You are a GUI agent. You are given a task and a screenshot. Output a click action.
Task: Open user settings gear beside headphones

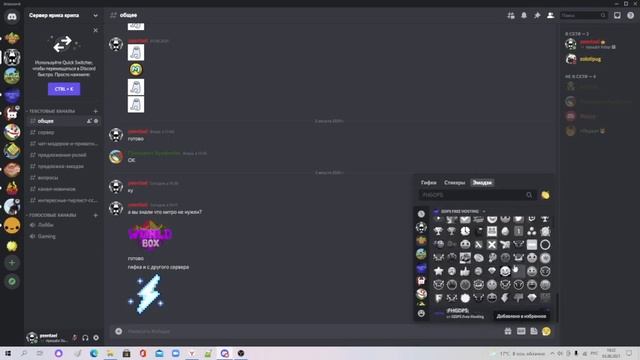click(96, 338)
